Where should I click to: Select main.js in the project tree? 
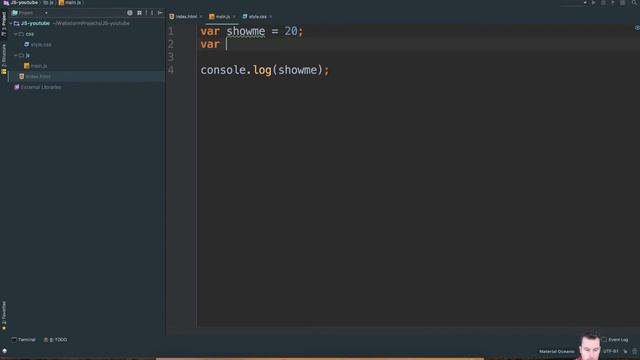[x=36, y=66]
